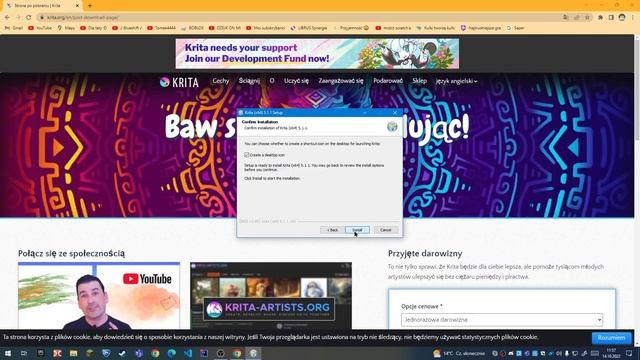This screenshot has width=640, height=360.
Task: Open the File Explorer taskbar icon
Action: [x=73, y=353]
